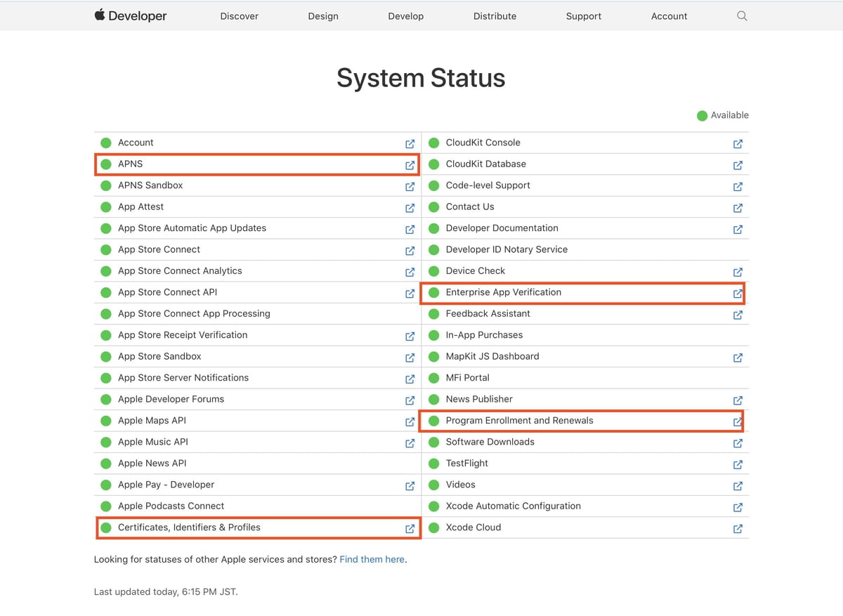Click the green status dot beside Account
Image resolution: width=843 pixels, height=616 pixels.
tap(106, 143)
